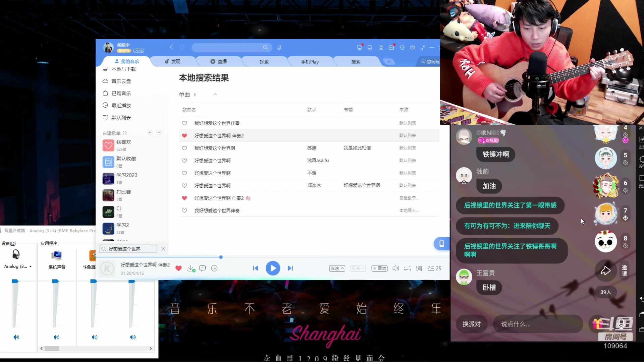Image resolution: width=644 pixels, height=362 pixels.
Task: Click the 说点什么 chat input field
Action: [538, 324]
